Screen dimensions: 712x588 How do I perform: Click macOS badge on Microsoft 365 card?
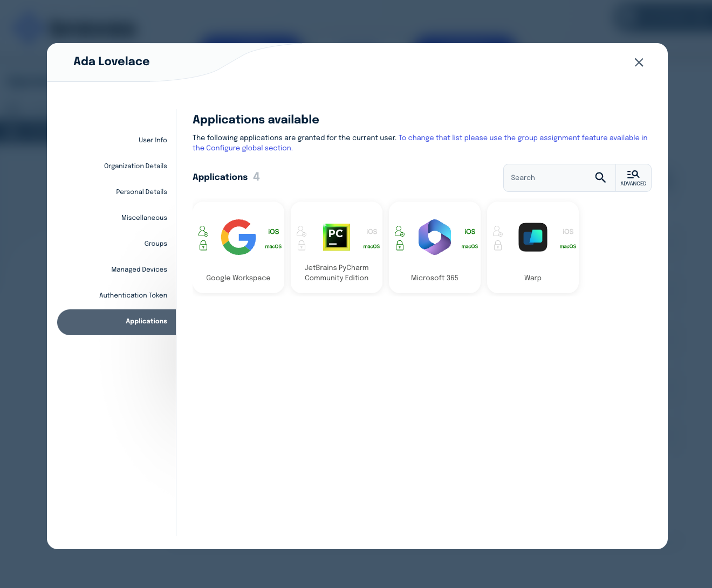click(470, 246)
